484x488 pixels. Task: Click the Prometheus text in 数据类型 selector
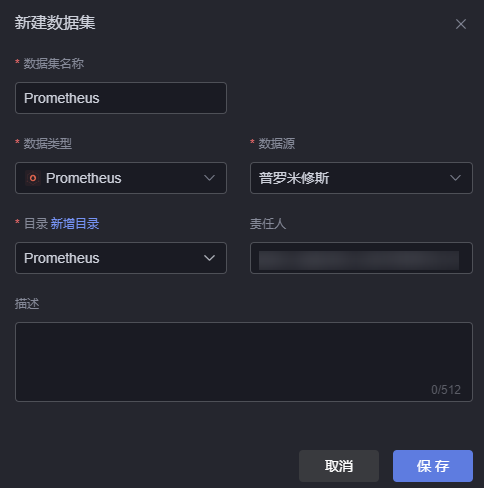tap(84, 178)
